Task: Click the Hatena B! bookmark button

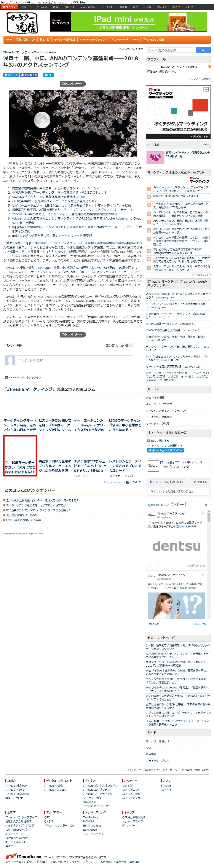Action: coord(48,75)
